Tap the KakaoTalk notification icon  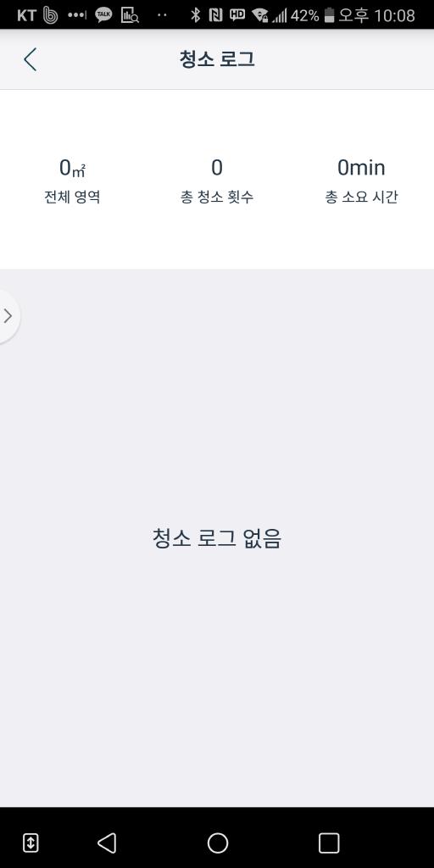coord(103,15)
